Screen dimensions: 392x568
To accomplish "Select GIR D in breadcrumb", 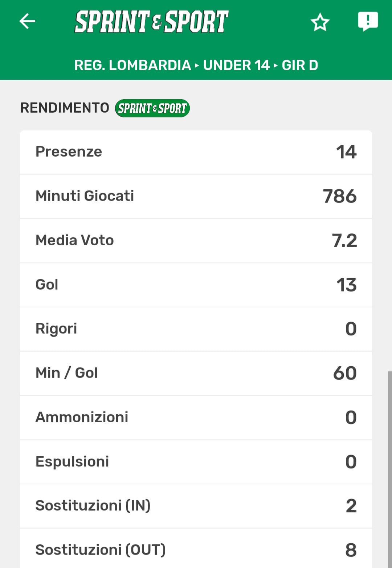I will tap(300, 65).
